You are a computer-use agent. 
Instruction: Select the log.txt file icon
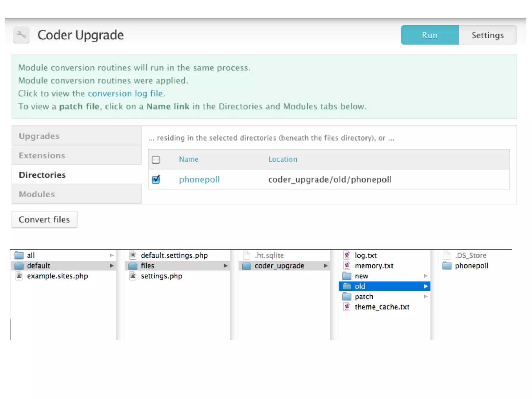tap(347, 255)
